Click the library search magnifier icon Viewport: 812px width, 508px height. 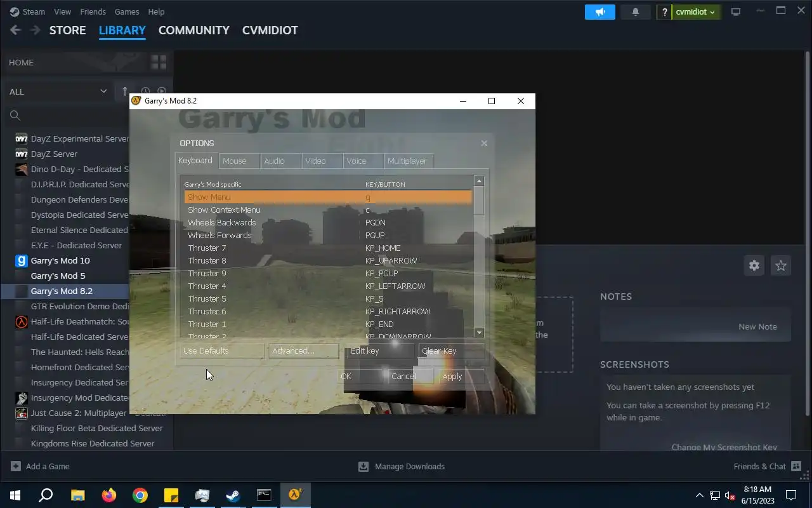point(15,116)
